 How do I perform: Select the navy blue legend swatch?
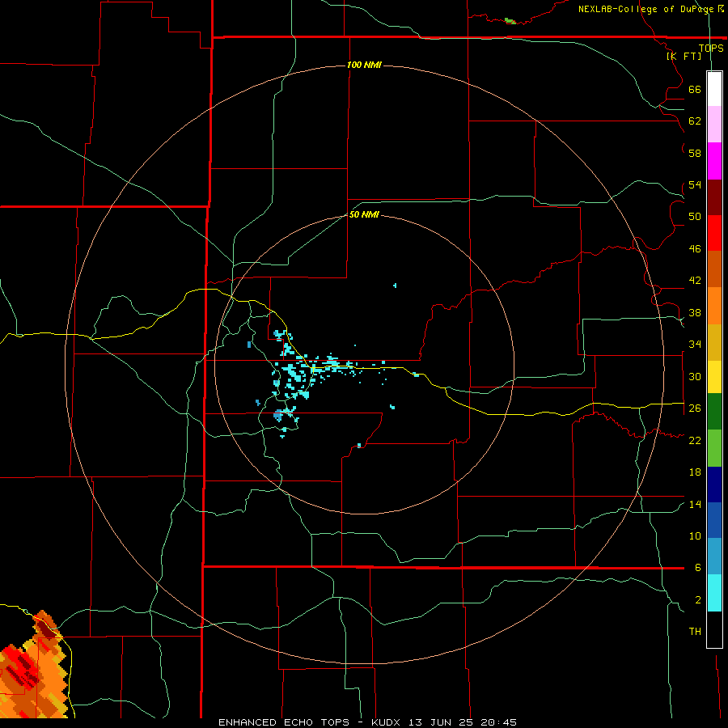714,485
